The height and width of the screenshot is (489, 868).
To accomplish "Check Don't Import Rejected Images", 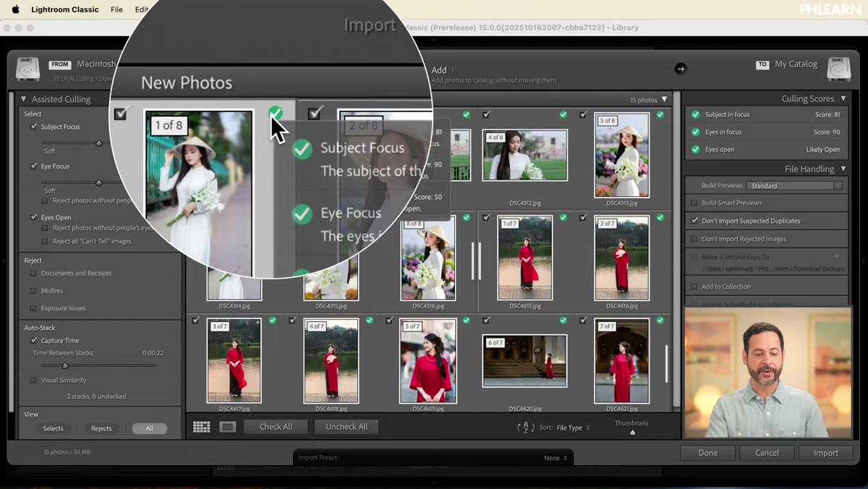I will tap(694, 239).
